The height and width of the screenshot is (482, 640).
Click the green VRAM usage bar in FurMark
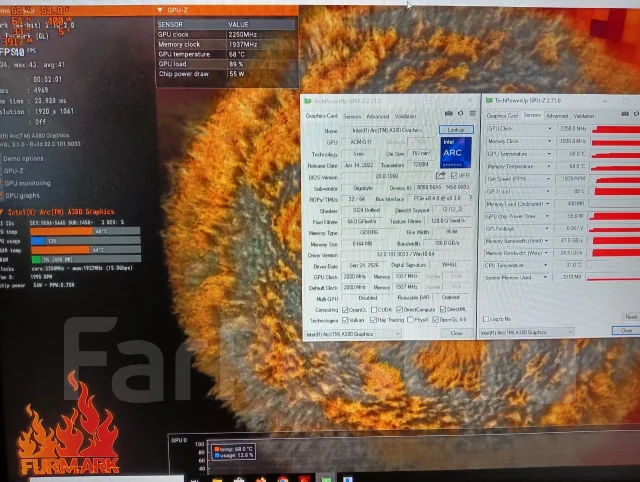point(36,259)
